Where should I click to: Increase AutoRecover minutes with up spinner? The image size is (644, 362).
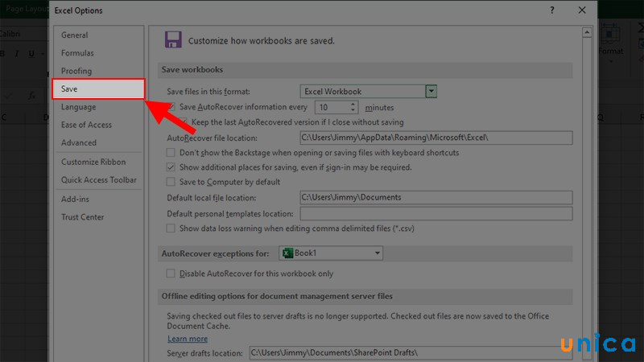tap(353, 105)
